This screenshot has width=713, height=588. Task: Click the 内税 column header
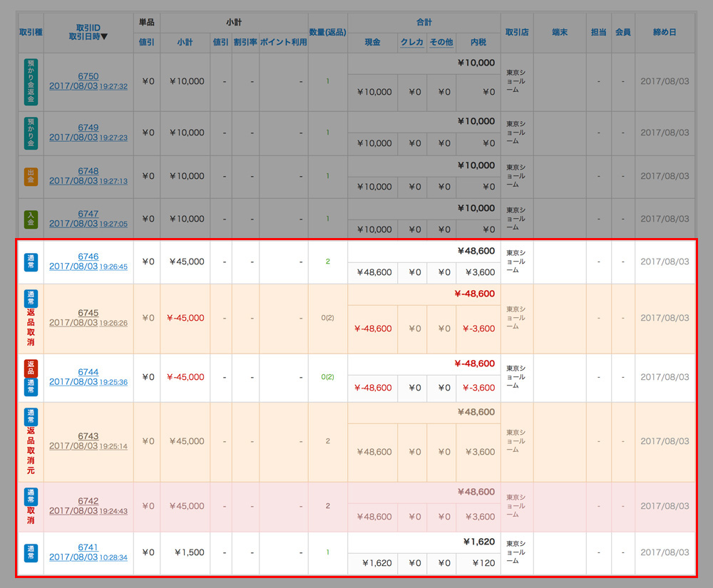pyautogui.click(x=478, y=42)
